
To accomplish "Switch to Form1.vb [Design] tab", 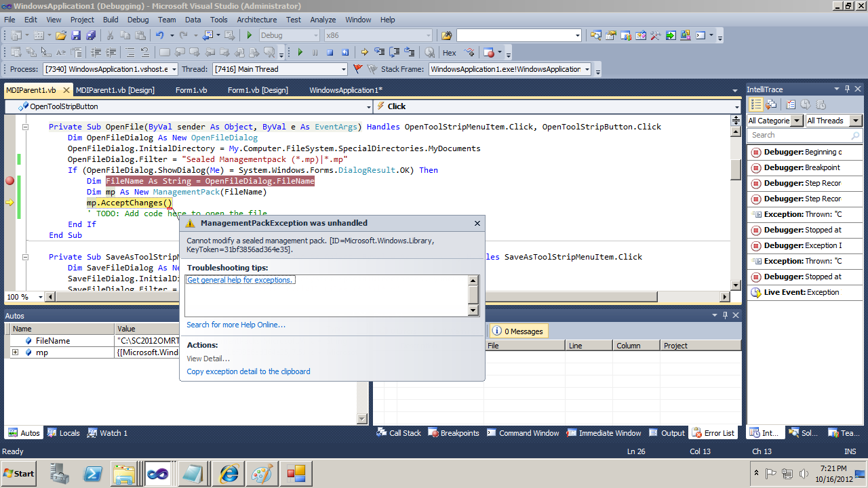I will click(x=258, y=90).
